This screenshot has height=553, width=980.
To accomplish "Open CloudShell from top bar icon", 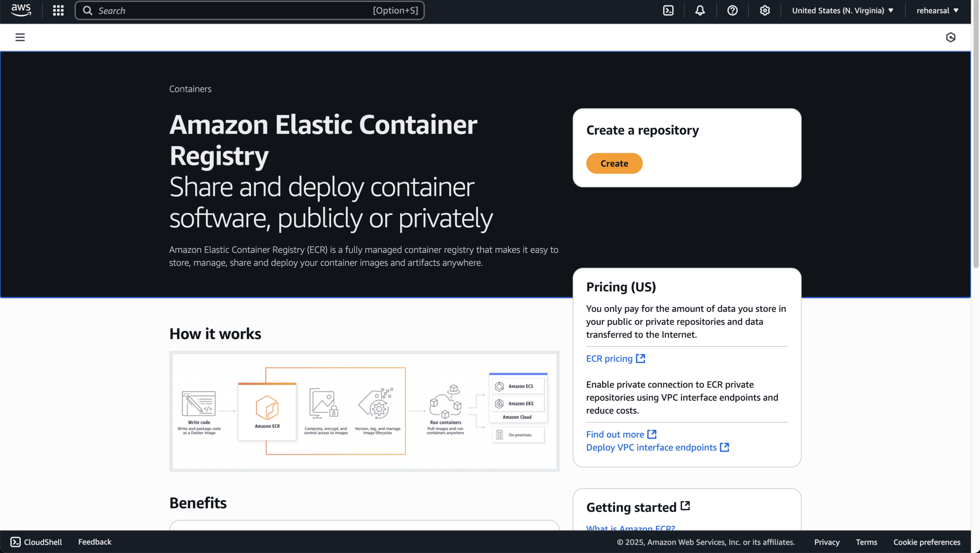I will coord(668,10).
